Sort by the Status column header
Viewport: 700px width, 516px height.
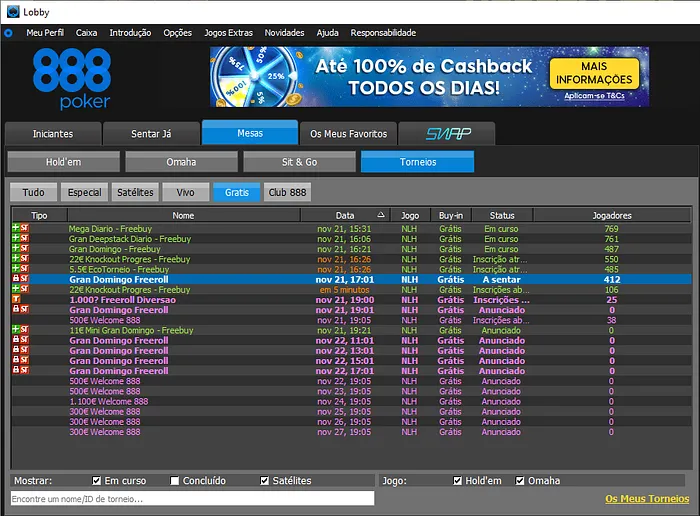pos(502,215)
